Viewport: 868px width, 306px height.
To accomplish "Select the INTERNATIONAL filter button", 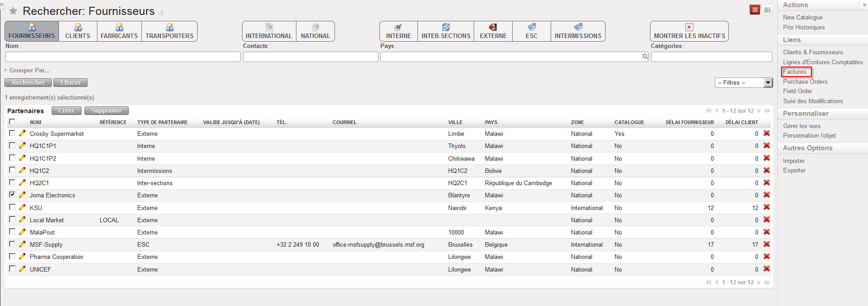I will coord(269,31).
